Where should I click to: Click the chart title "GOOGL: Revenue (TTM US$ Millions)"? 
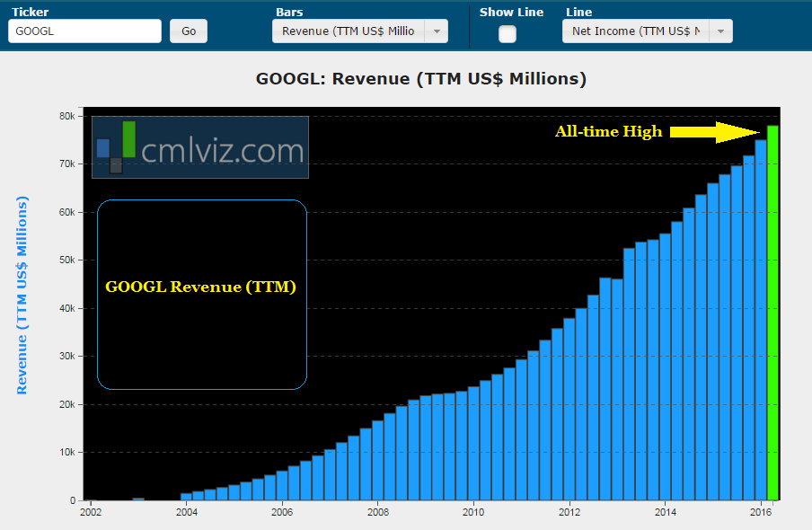421,79
